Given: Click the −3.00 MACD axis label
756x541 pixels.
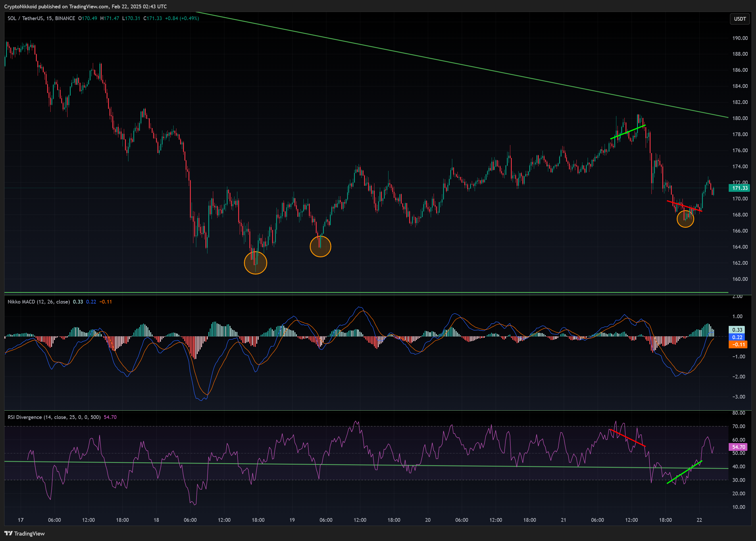Looking at the screenshot, I should [x=738, y=397].
